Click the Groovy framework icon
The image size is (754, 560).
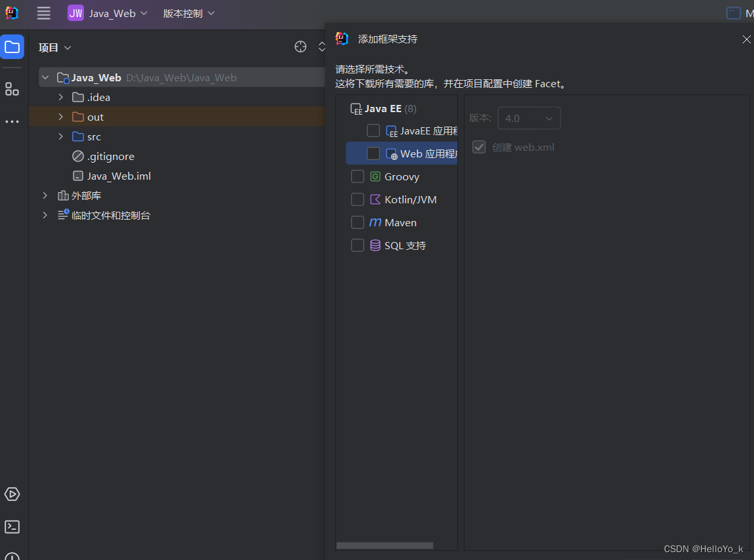tap(375, 176)
